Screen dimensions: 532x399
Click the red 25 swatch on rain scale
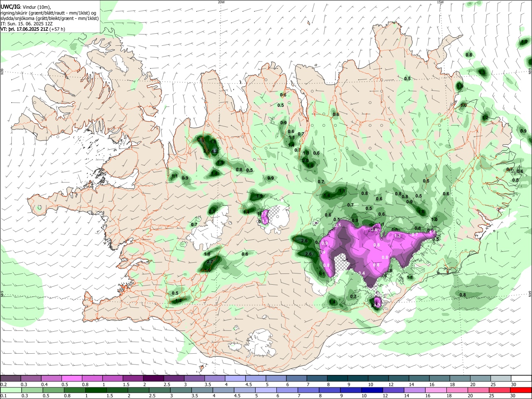pyautogui.click(x=499, y=390)
